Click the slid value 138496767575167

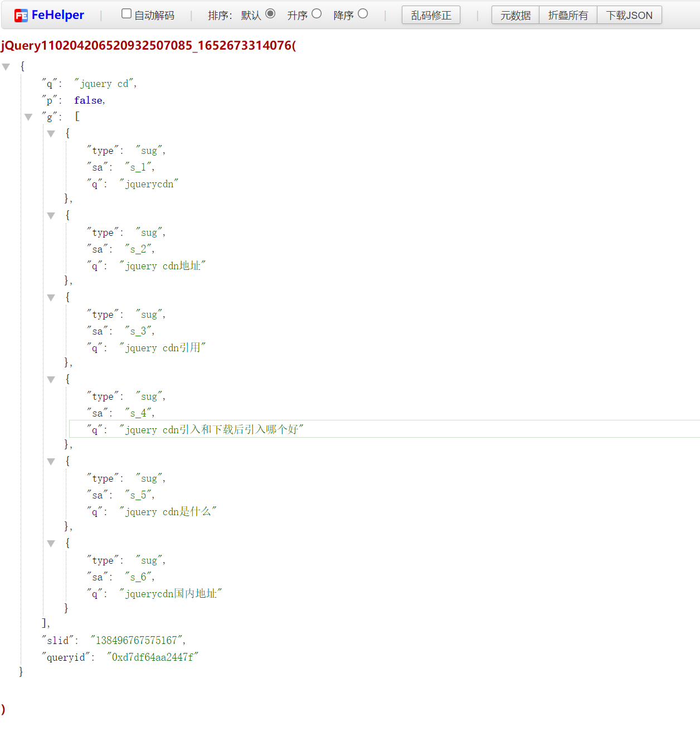(x=138, y=641)
